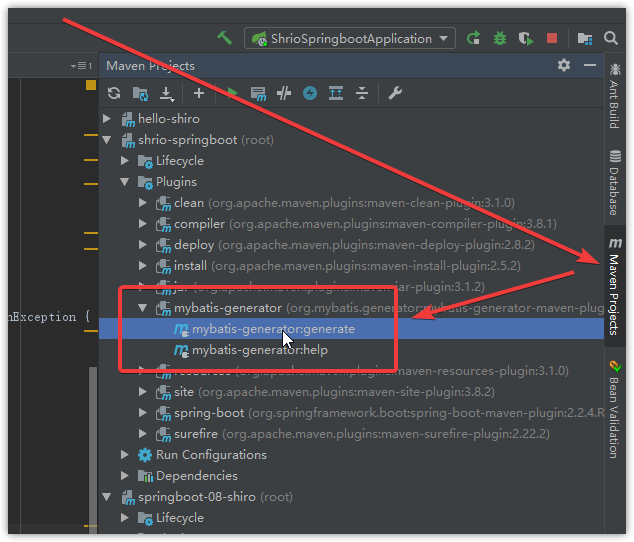Viewport: 634px width, 542px height.
Task: Click the Run Configurations gear label
Action: point(211,455)
